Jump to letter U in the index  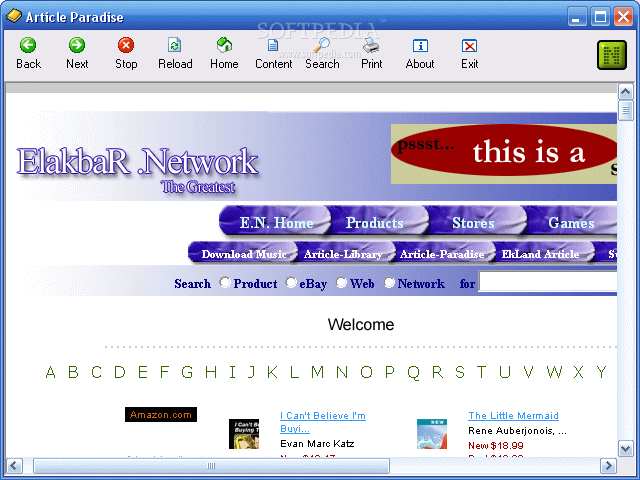505,372
